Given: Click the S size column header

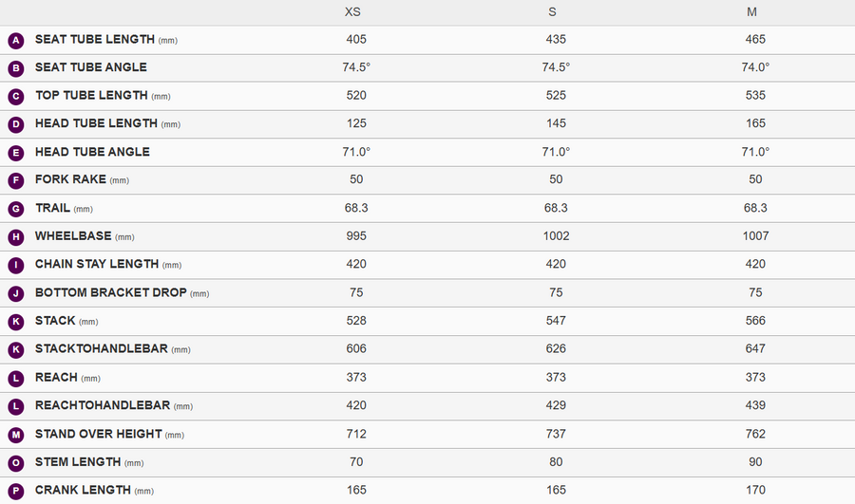Looking at the screenshot, I should (x=552, y=12).
